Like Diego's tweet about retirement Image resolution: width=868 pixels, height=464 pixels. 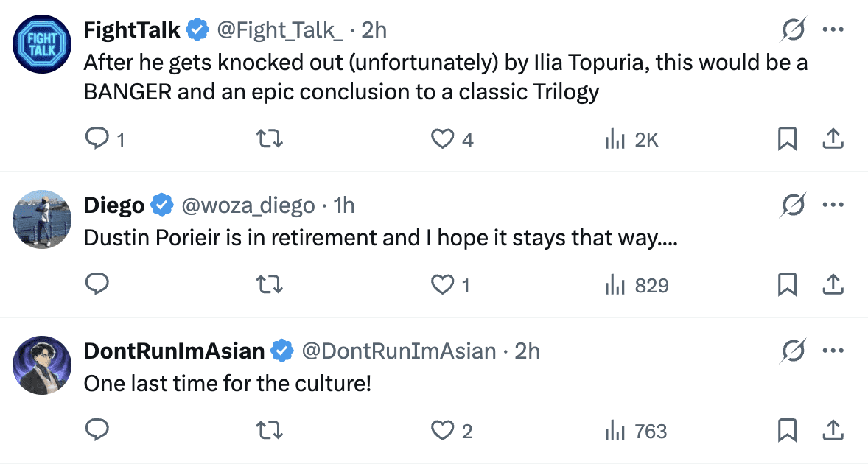point(443,284)
